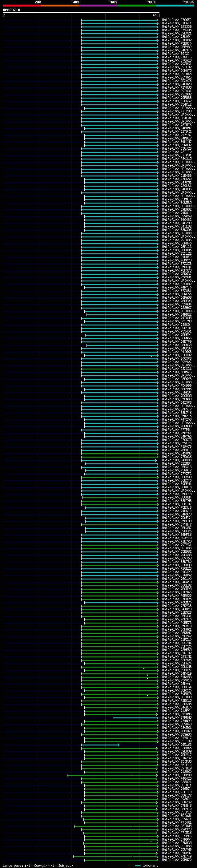Image resolution: width=197 pixels, height=868 pixels.
Task: Select hit label UniRef100_Q12U60
Action: pos(176,772)
